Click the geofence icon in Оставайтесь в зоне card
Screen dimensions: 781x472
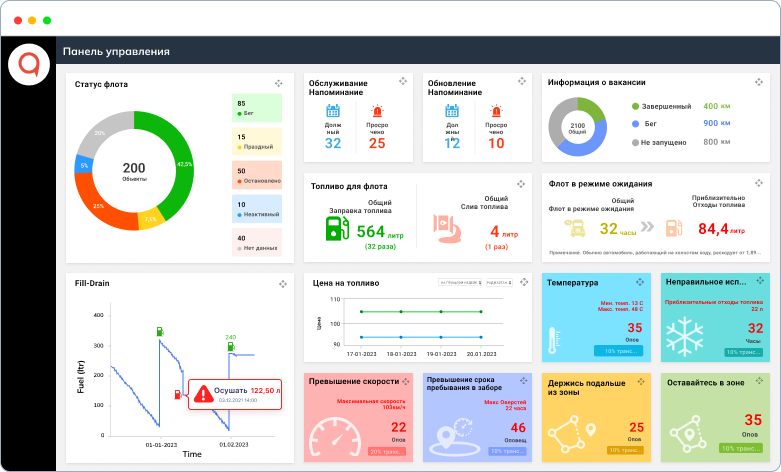coord(688,433)
